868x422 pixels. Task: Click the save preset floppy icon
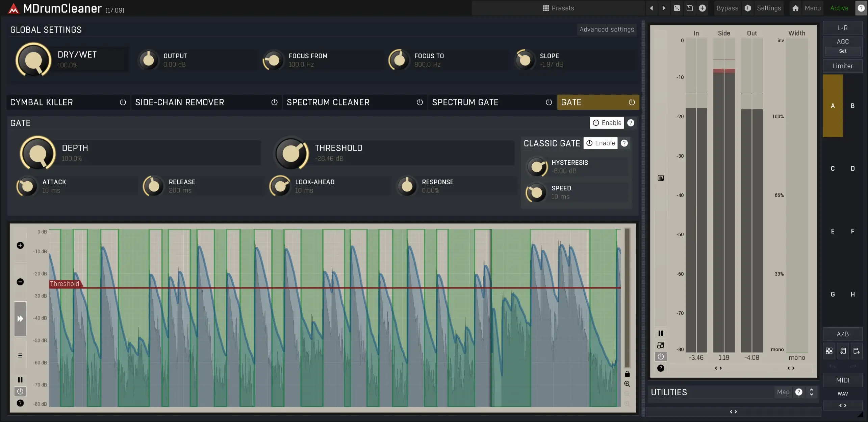pos(690,8)
